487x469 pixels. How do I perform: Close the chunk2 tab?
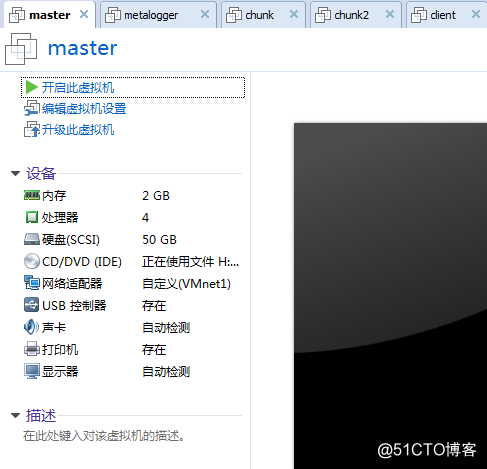pos(390,14)
